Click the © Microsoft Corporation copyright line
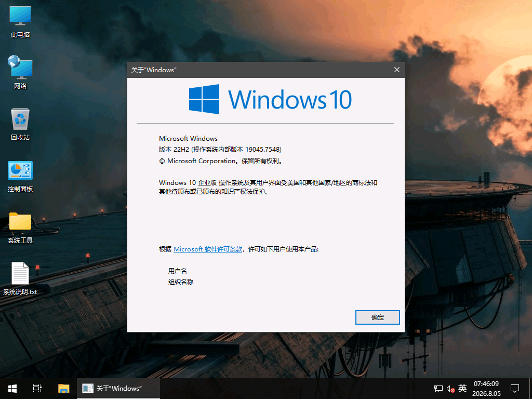 tap(220, 161)
